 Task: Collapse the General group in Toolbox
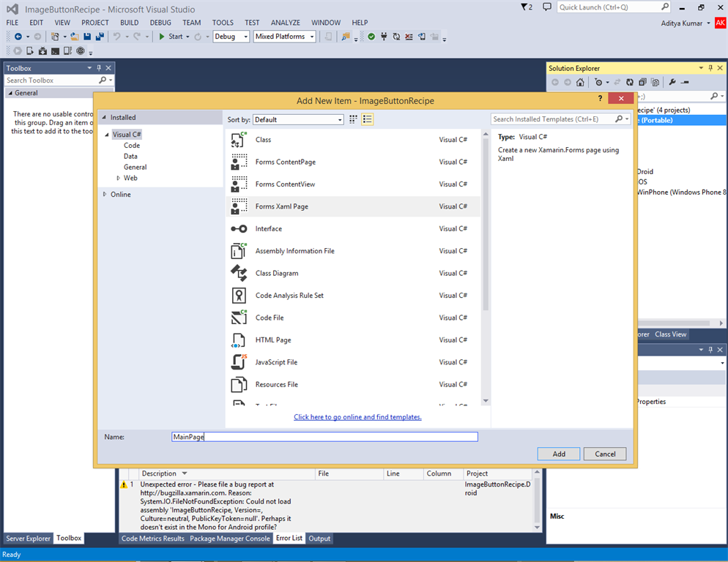click(x=10, y=93)
